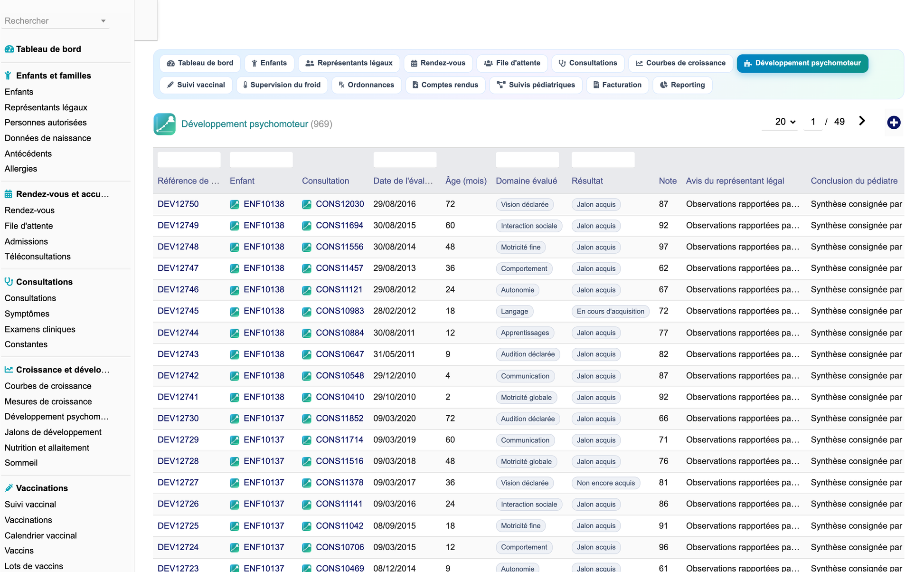Click the Développement psychomoteur header icon
The image size is (924, 572).
(164, 124)
